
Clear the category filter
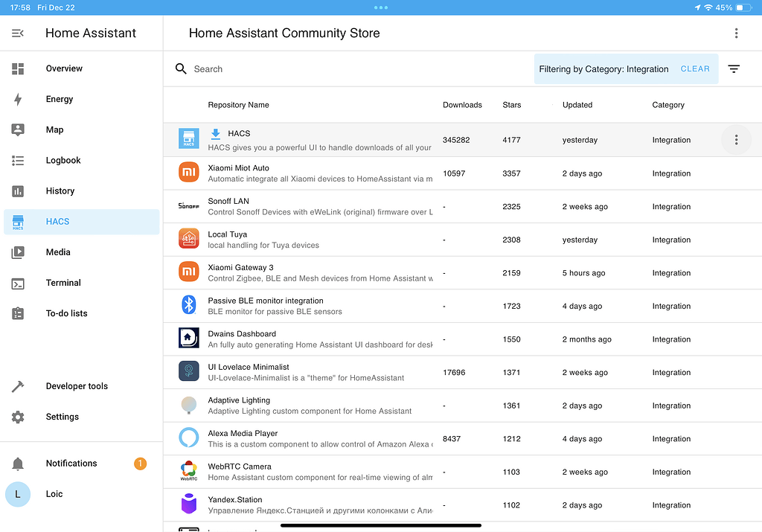(x=695, y=69)
